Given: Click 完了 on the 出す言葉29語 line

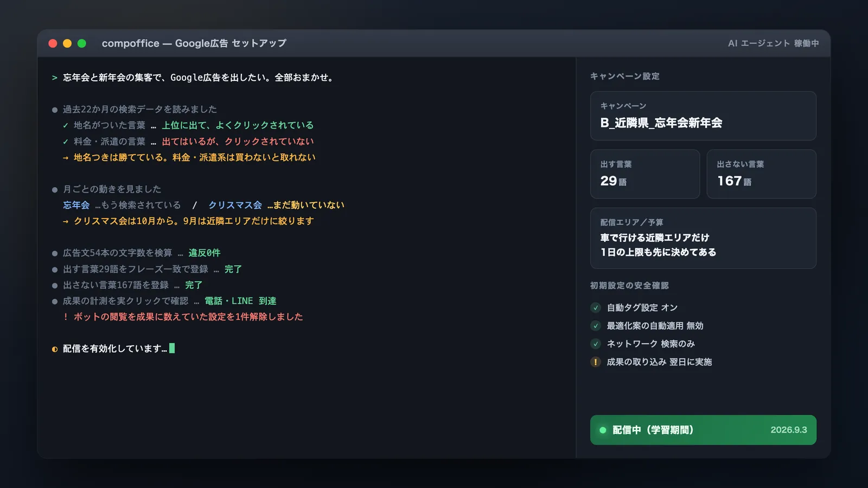Looking at the screenshot, I should pyautogui.click(x=233, y=269).
